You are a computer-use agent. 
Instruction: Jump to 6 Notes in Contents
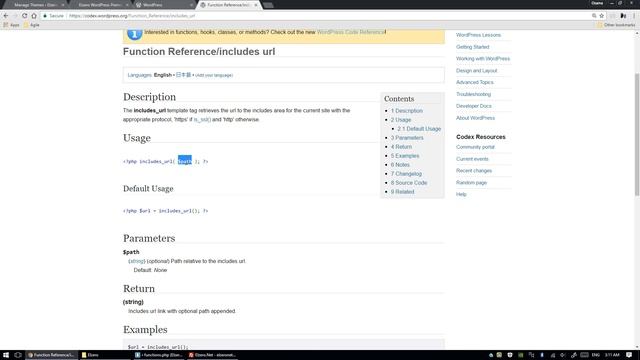tap(400, 164)
